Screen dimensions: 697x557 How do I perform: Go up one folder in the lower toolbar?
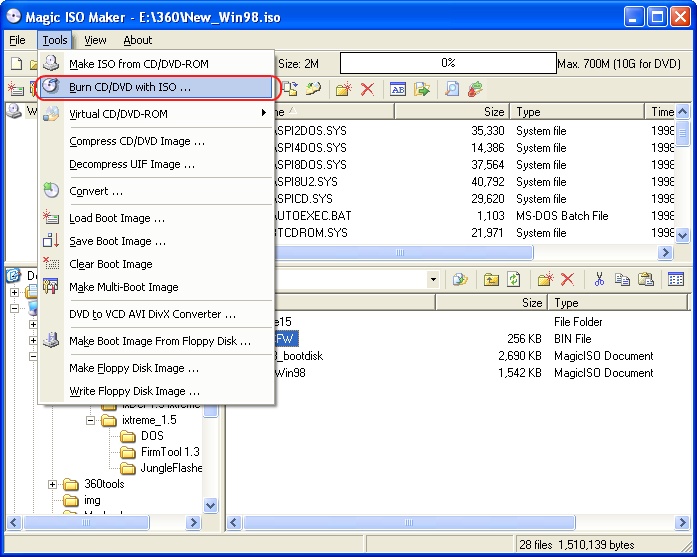(x=491, y=280)
